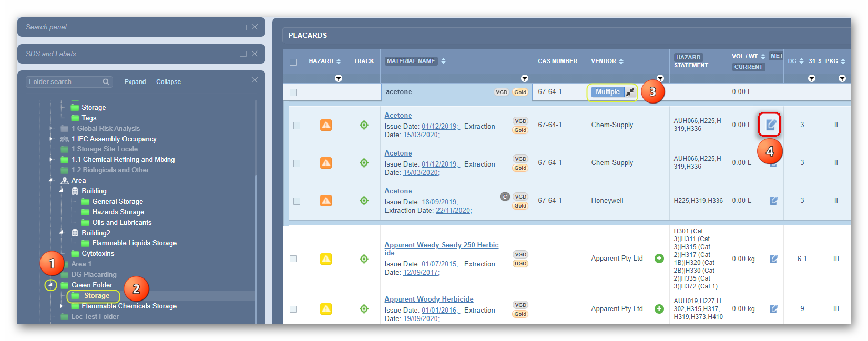Viewport: 868px width, 341px height.
Task: Click sort arrows beside MATERIAL NAME
Action: (x=444, y=61)
